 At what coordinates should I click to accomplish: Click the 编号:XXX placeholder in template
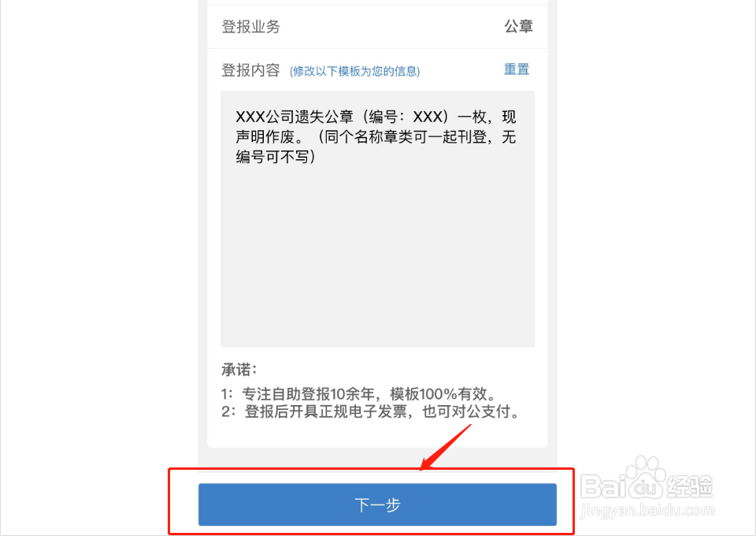coord(406,117)
